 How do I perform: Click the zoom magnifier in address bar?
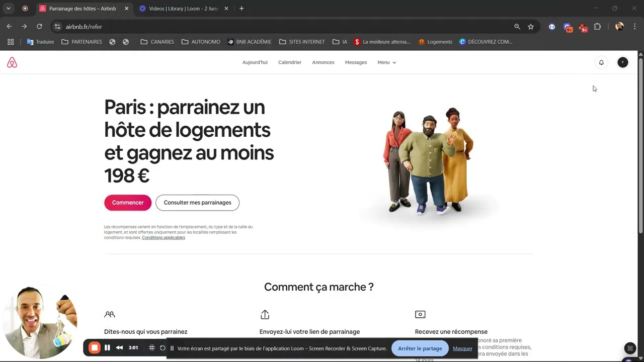[517, 27]
